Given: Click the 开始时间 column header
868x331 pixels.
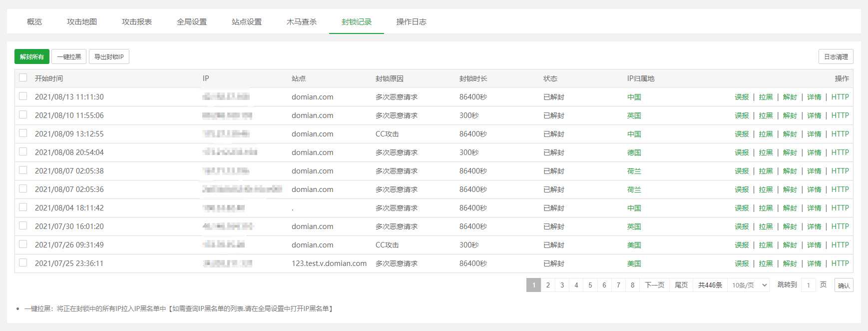Looking at the screenshot, I should (49, 78).
